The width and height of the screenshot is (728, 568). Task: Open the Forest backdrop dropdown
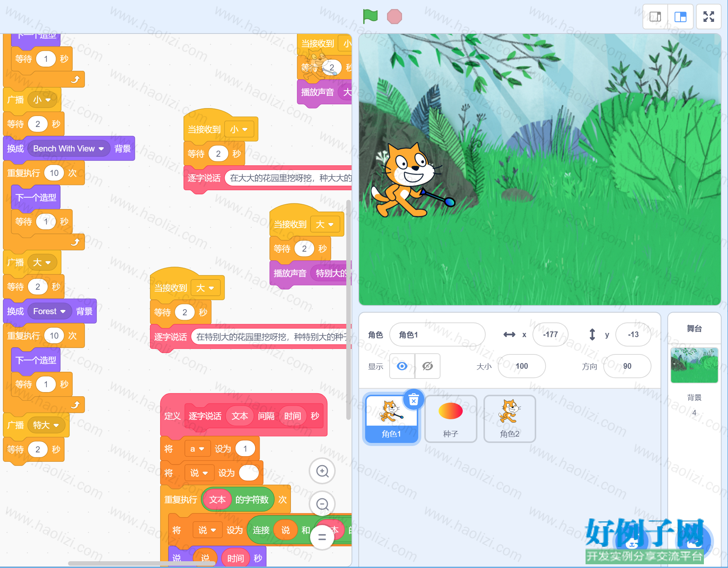(49, 311)
